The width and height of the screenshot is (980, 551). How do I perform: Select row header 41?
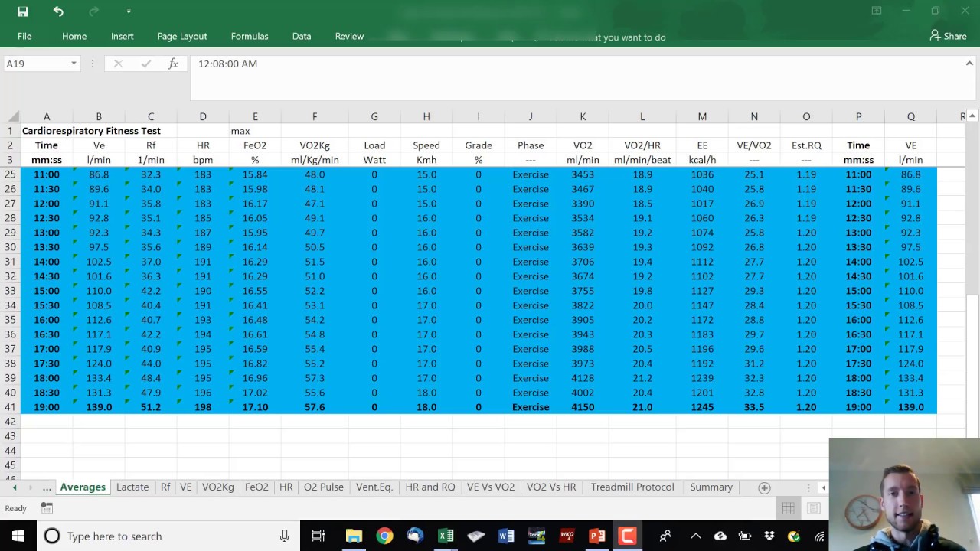click(10, 407)
